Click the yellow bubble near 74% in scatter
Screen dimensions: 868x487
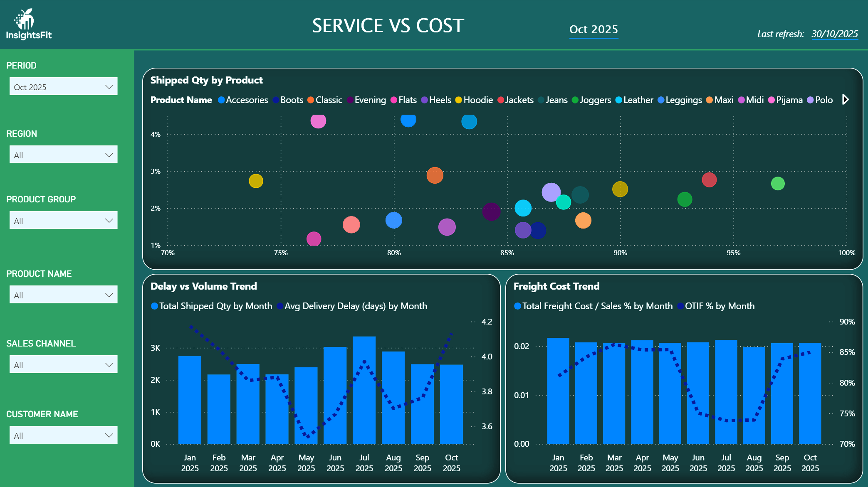256,181
